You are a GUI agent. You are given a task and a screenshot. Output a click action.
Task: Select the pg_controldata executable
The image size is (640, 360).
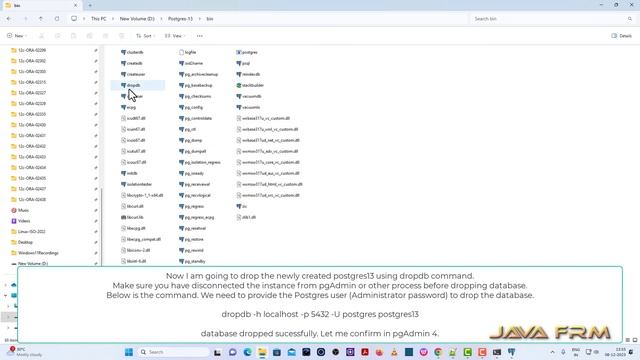[196, 118]
